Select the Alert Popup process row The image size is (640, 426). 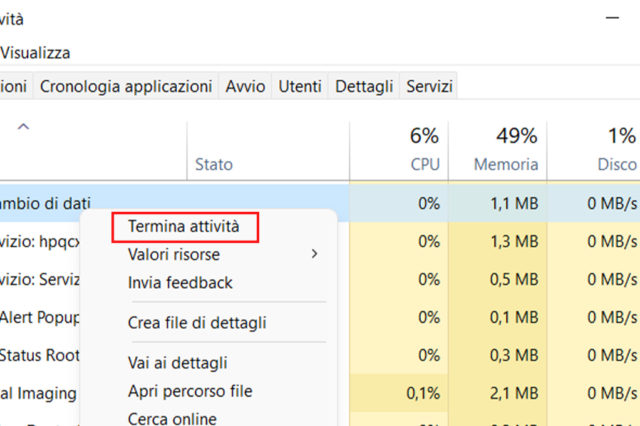tap(38, 317)
